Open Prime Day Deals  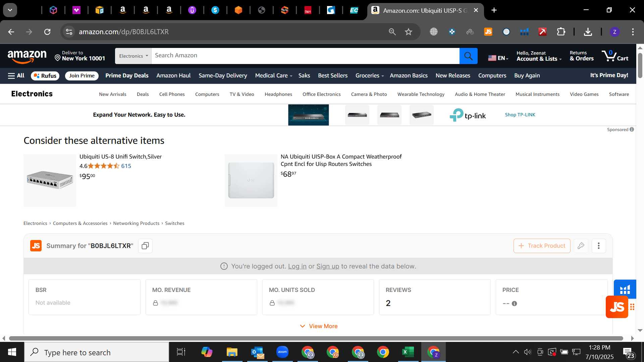(x=127, y=76)
